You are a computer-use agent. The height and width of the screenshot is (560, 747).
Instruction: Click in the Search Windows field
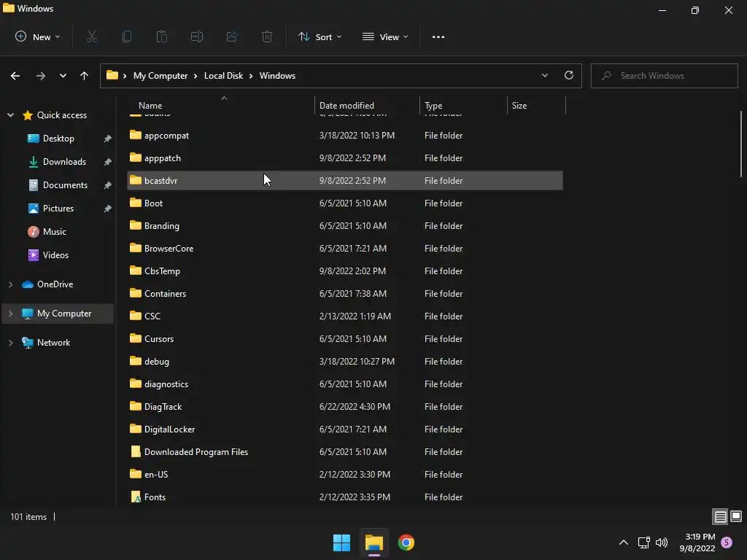(664, 76)
